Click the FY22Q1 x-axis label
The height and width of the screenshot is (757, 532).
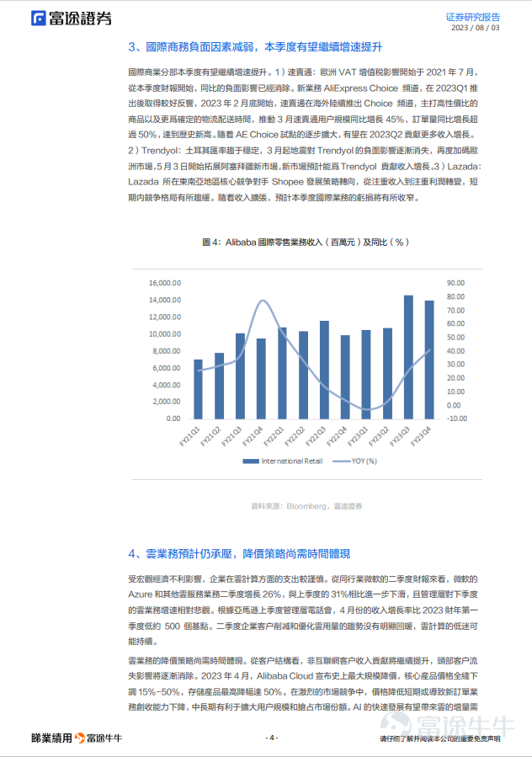(274, 436)
